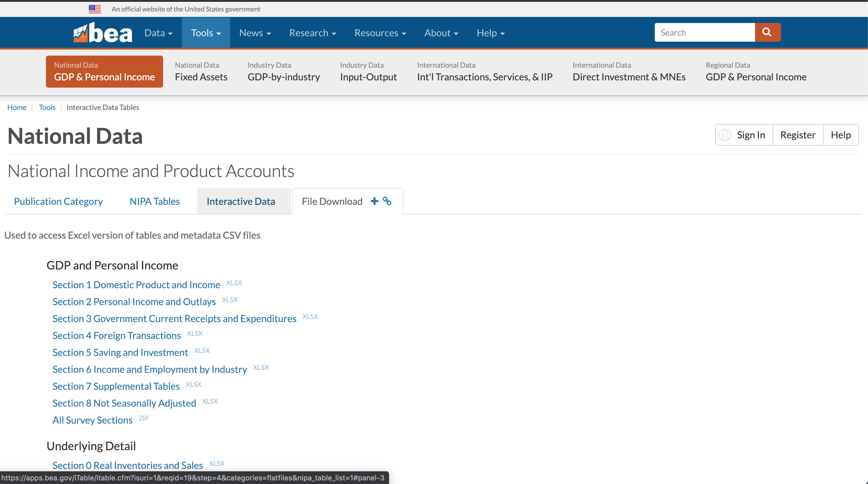868x484 pixels.
Task: Open the Resources dropdown menu
Action: 380,33
